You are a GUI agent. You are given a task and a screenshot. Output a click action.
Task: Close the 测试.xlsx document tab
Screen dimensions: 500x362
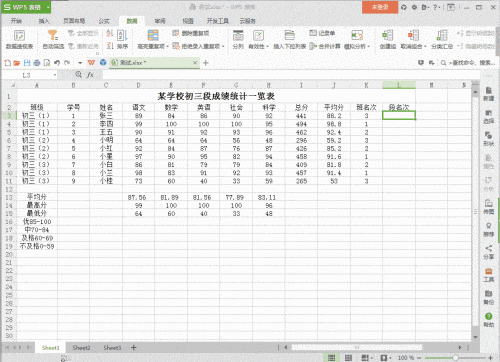(195, 63)
